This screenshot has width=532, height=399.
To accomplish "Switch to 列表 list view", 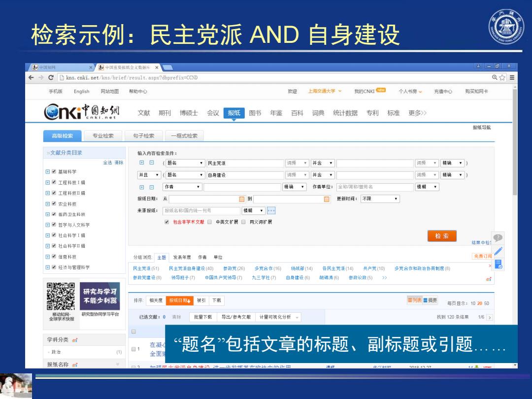I will [415, 300].
